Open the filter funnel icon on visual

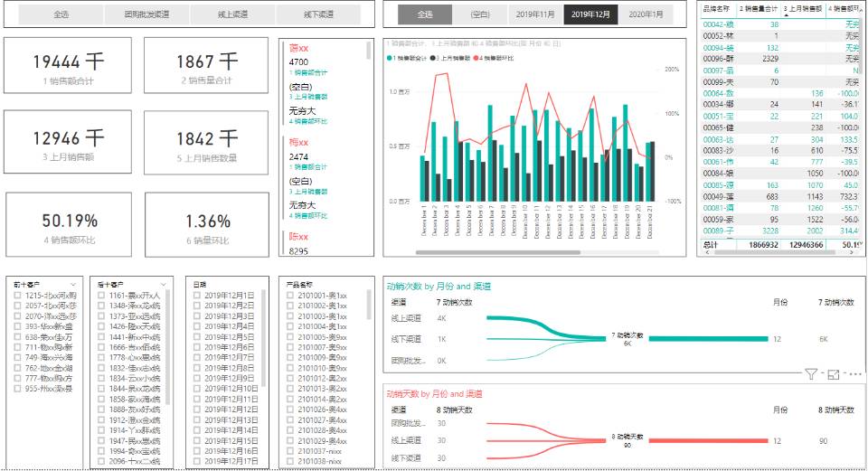811,374
